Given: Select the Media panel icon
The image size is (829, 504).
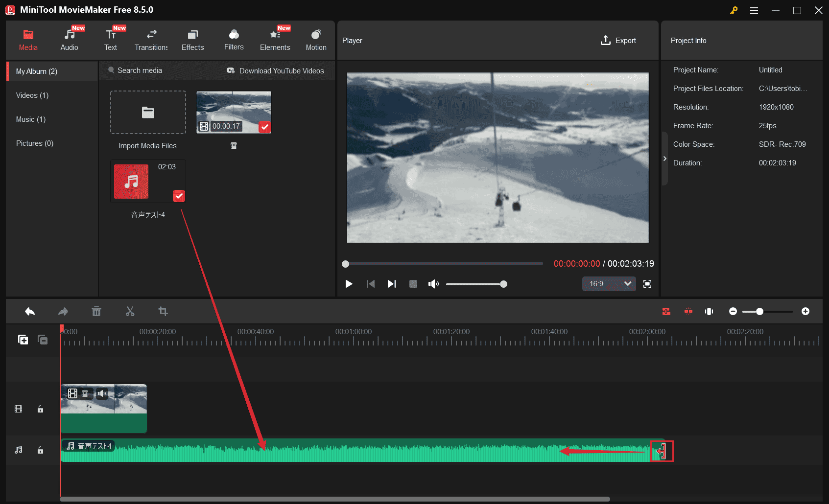Looking at the screenshot, I should pyautogui.click(x=28, y=39).
